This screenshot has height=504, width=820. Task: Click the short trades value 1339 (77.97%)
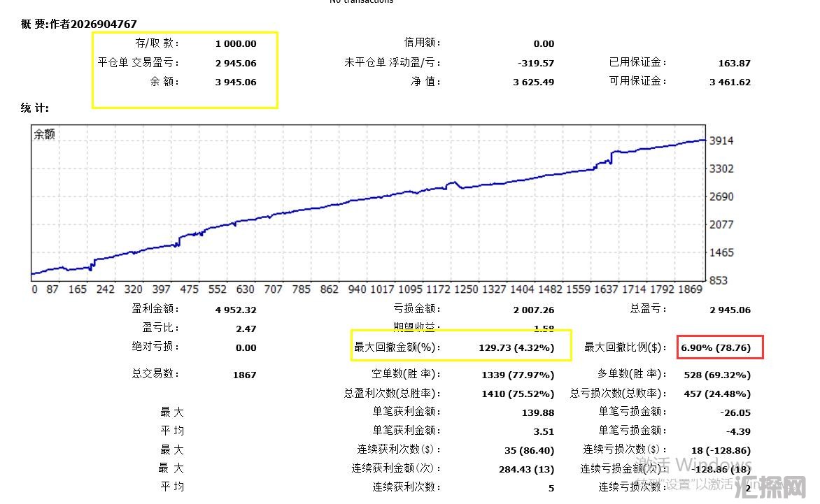point(518,375)
